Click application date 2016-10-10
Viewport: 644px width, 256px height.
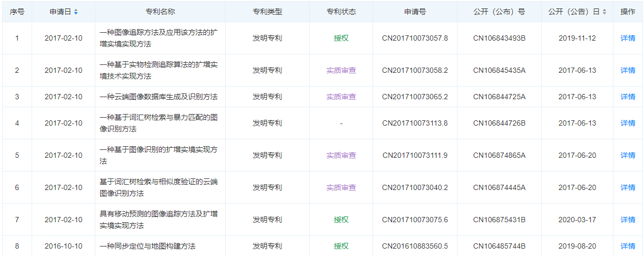pos(63,246)
